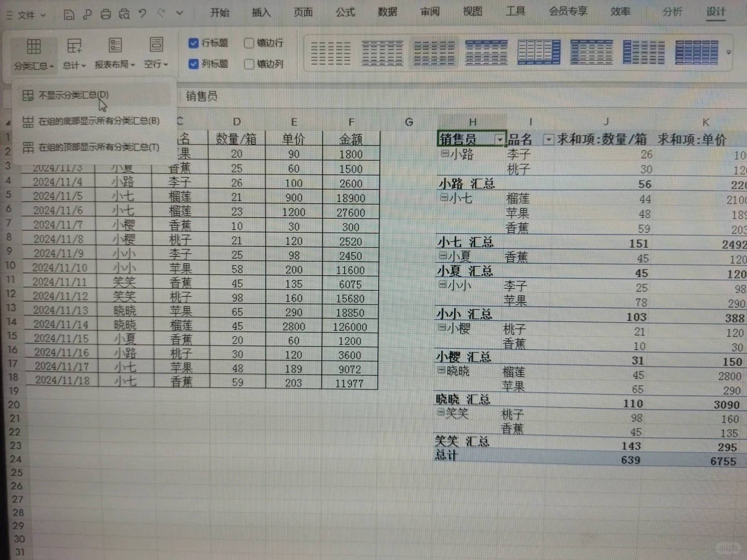Open the 品名 filter dropdown
747x560 pixels.
click(548, 139)
